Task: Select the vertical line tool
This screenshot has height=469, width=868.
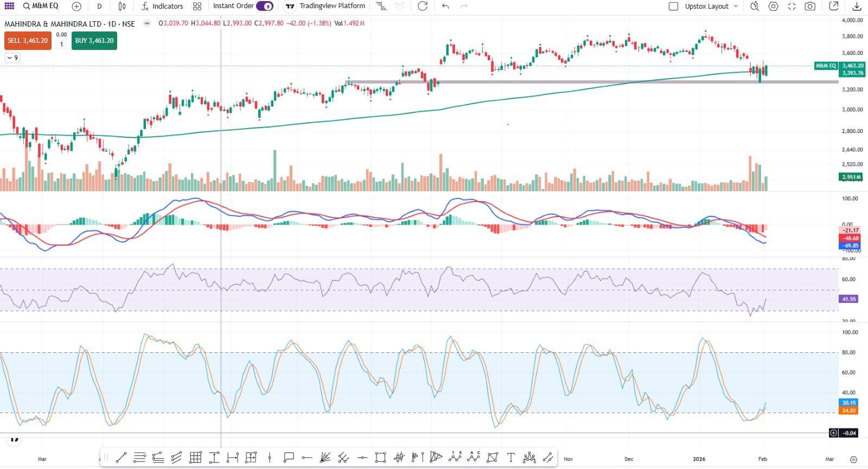Action: (270, 458)
